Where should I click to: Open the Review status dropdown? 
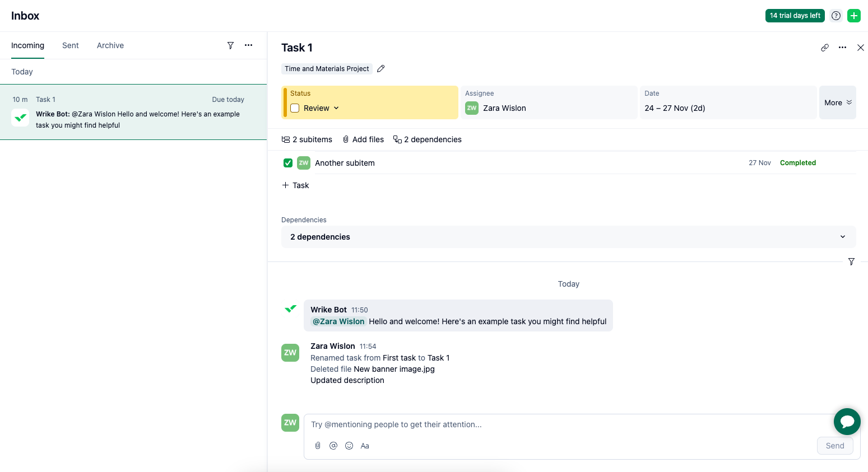click(x=322, y=108)
